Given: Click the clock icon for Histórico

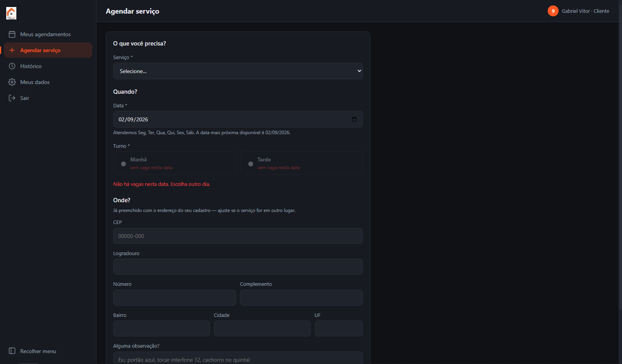Looking at the screenshot, I should [12, 66].
